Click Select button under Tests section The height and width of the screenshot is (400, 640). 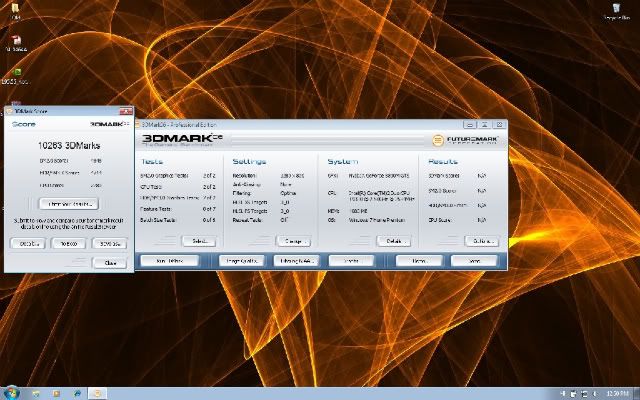pos(199,241)
